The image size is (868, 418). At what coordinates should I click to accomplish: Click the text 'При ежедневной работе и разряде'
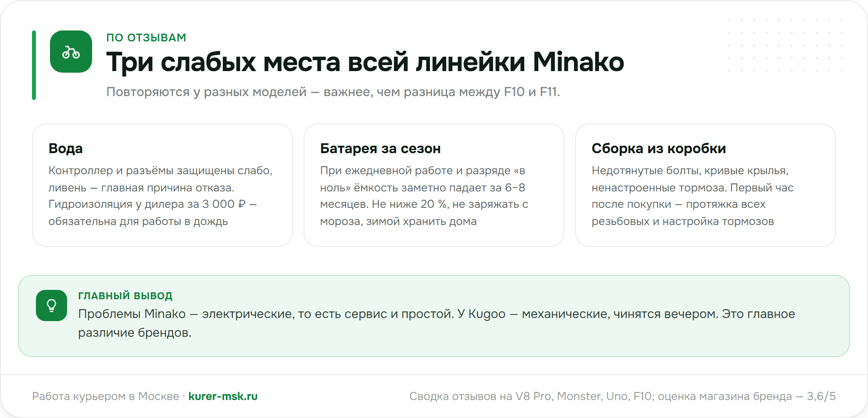coord(415,171)
